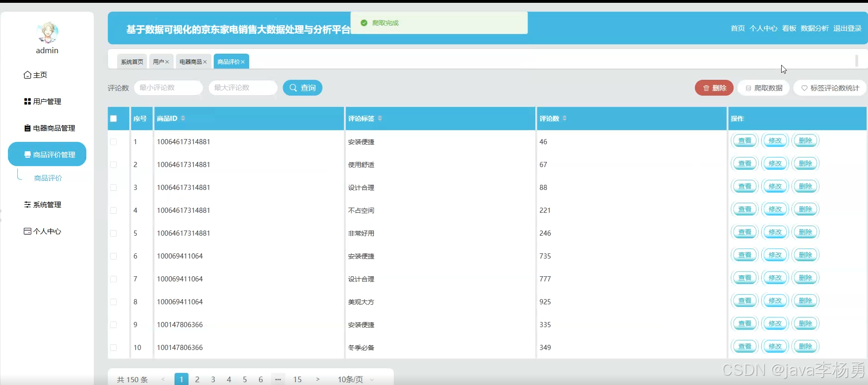Open 个人中心 in top navigation
The image size is (868, 385).
pos(763,28)
